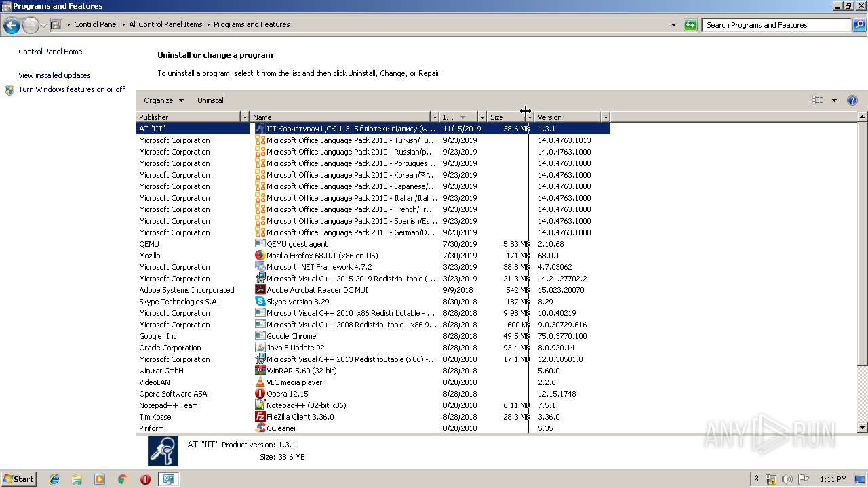This screenshot has height=488, width=868.
Task: Open the help question mark button
Action: 852,100
